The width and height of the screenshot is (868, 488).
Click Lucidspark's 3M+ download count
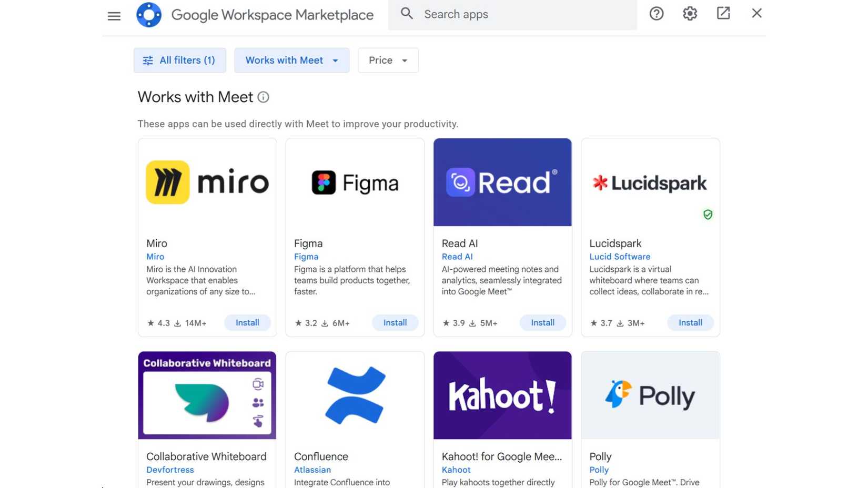coord(631,323)
